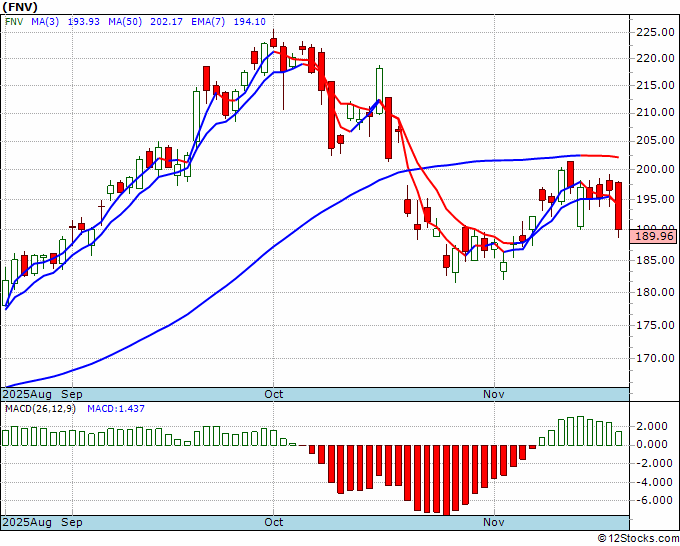The width and height of the screenshot is (680, 546).
Task: Select the MA(50) legend label
Action: point(125,22)
